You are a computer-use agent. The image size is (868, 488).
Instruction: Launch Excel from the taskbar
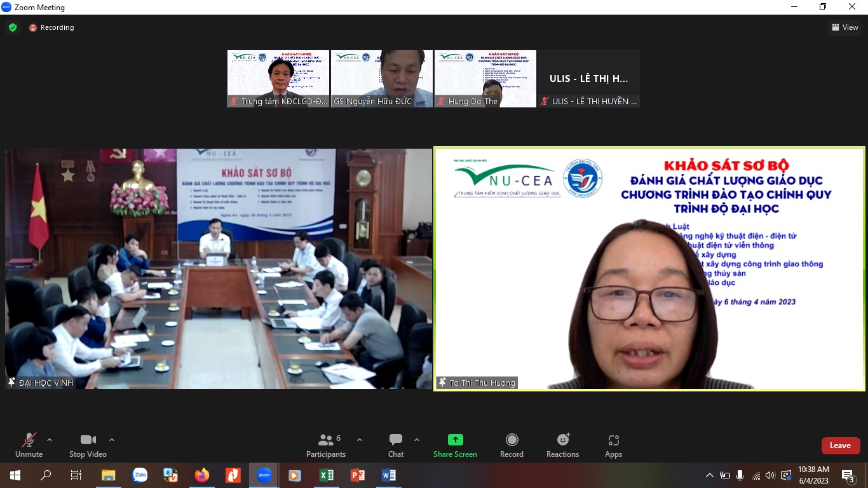[x=326, y=475]
